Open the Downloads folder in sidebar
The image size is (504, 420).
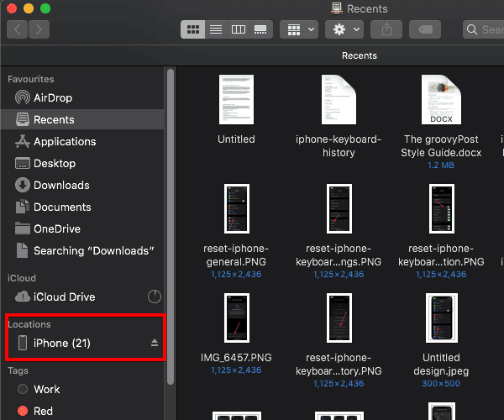pos(60,185)
